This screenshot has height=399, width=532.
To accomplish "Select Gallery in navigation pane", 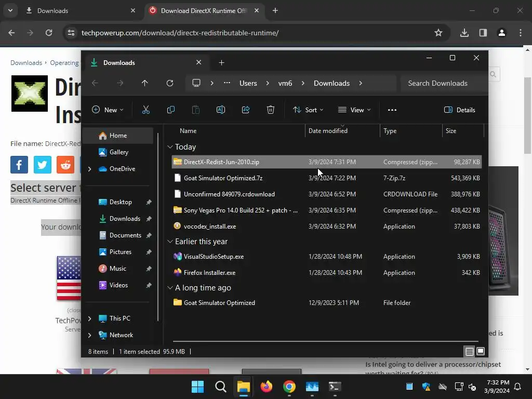I will tap(118, 152).
